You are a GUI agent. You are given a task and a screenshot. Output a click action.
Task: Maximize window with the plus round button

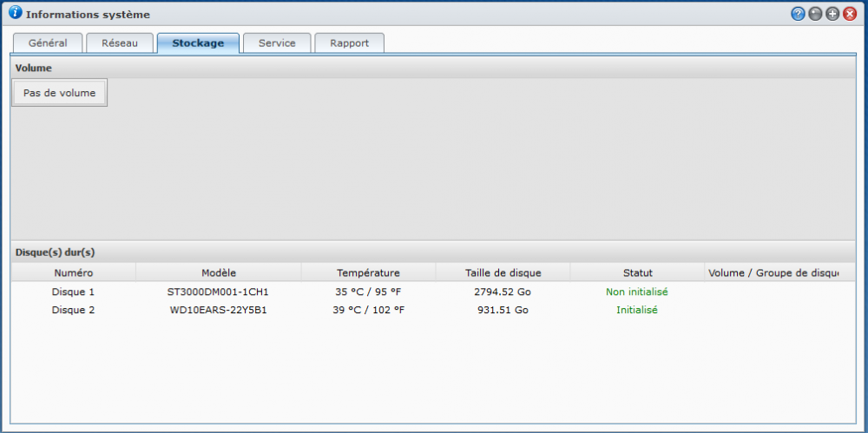[832, 15]
